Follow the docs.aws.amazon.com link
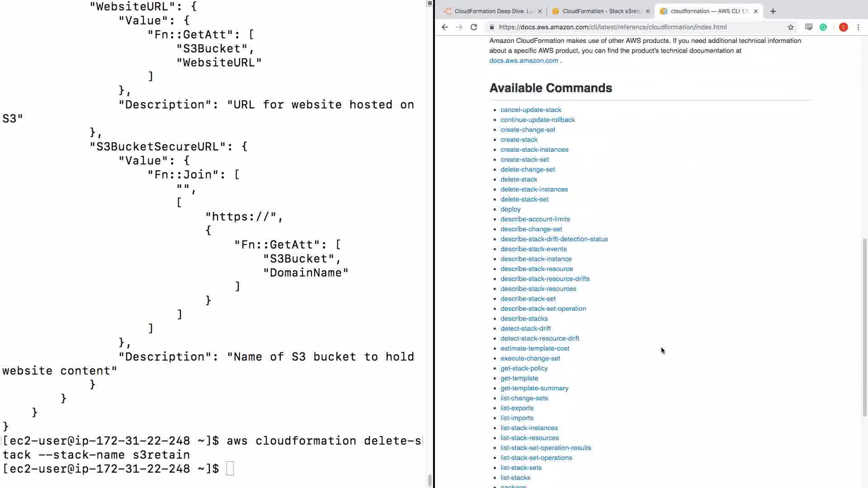868x488 pixels. [524, 61]
